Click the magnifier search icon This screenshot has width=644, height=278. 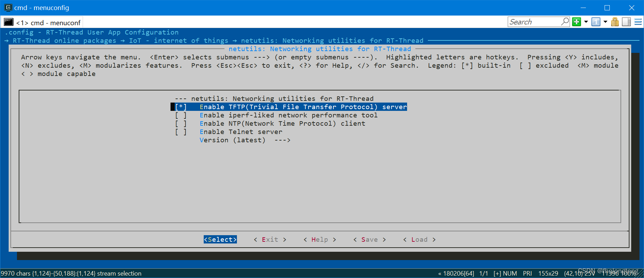[565, 22]
